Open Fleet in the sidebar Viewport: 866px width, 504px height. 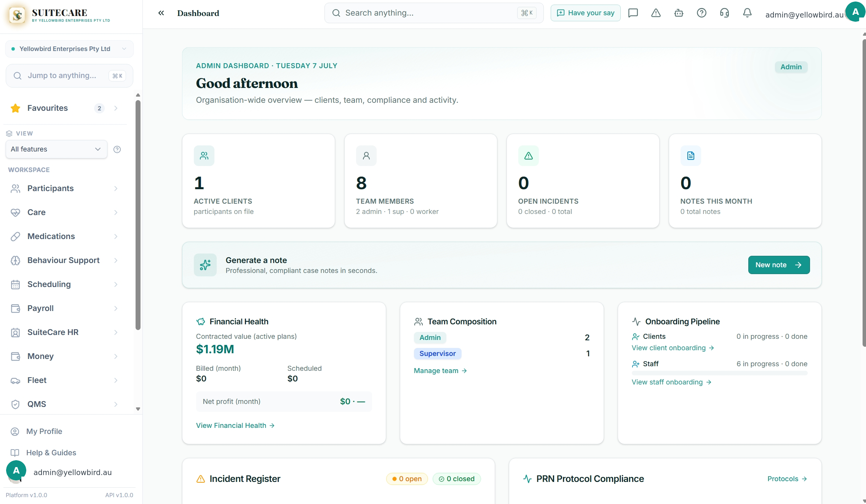pos(65,380)
